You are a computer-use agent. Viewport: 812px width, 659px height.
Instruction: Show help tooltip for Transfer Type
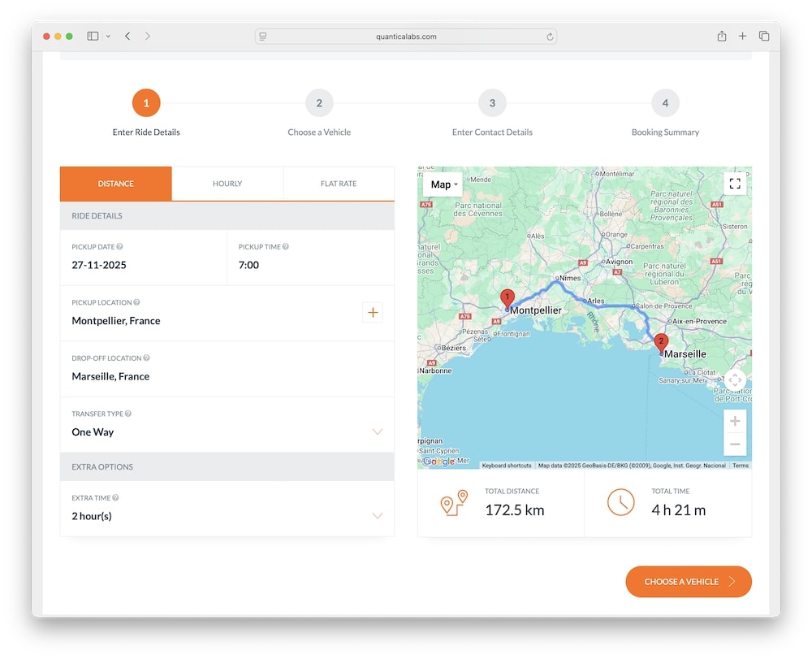[128, 414]
